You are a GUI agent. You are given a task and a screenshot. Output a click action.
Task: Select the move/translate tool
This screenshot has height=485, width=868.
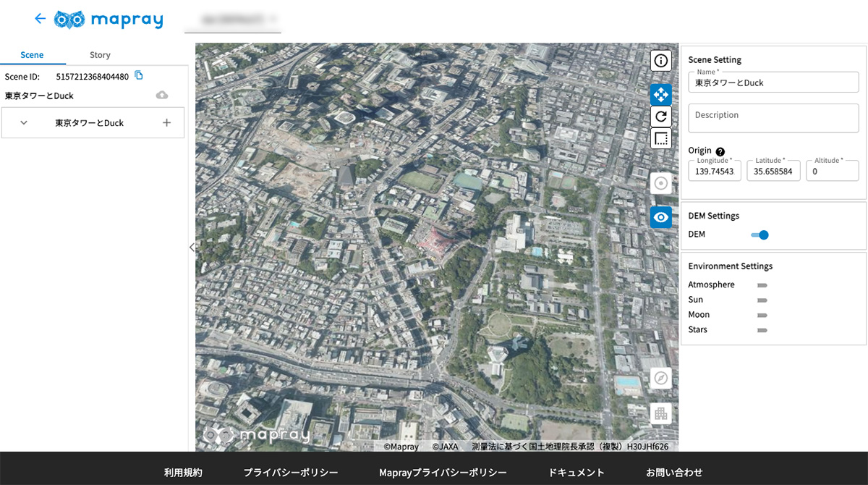(660, 94)
